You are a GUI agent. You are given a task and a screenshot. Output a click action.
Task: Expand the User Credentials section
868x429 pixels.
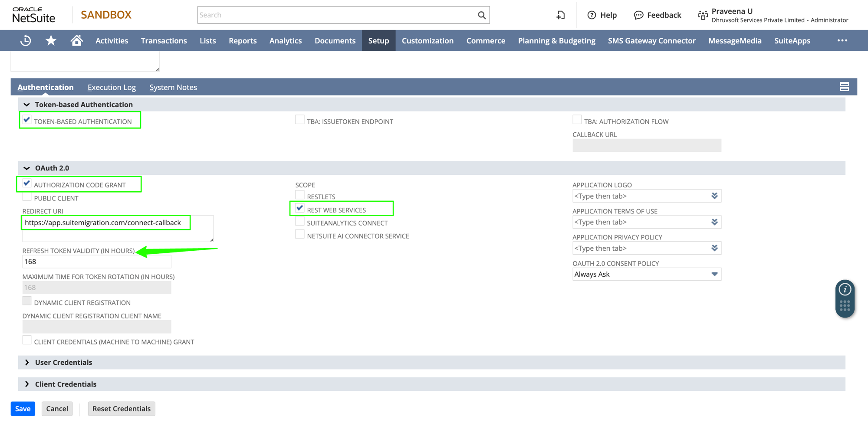27,362
